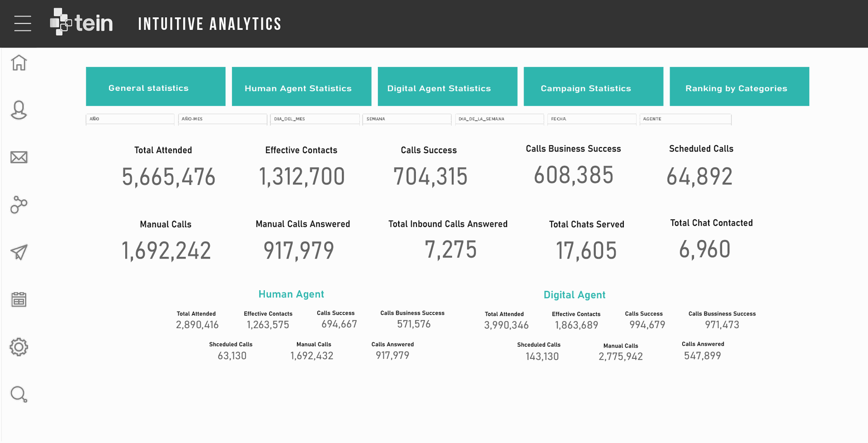Click the Total Attended value 5,665,476

point(168,177)
